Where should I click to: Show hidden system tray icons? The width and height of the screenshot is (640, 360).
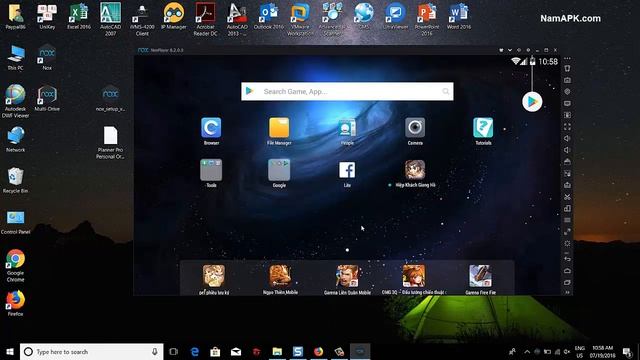point(527,351)
